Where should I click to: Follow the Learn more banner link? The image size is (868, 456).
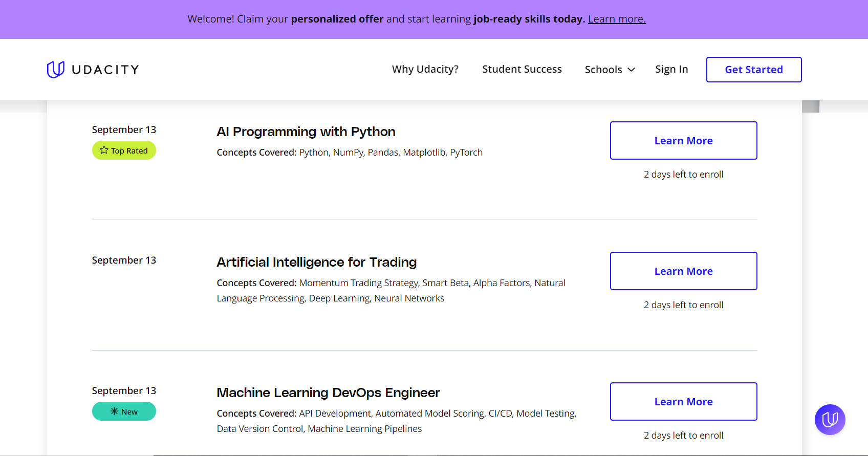(x=617, y=19)
